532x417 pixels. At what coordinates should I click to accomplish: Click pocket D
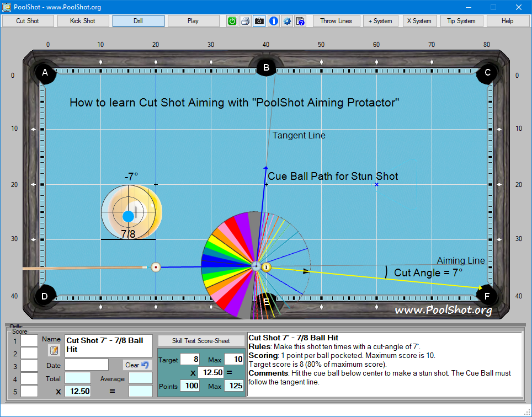pos(45,296)
